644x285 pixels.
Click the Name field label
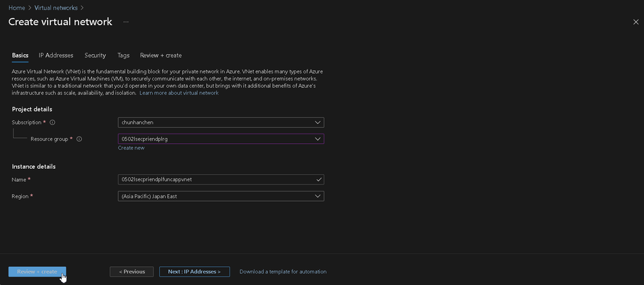pos(19,180)
